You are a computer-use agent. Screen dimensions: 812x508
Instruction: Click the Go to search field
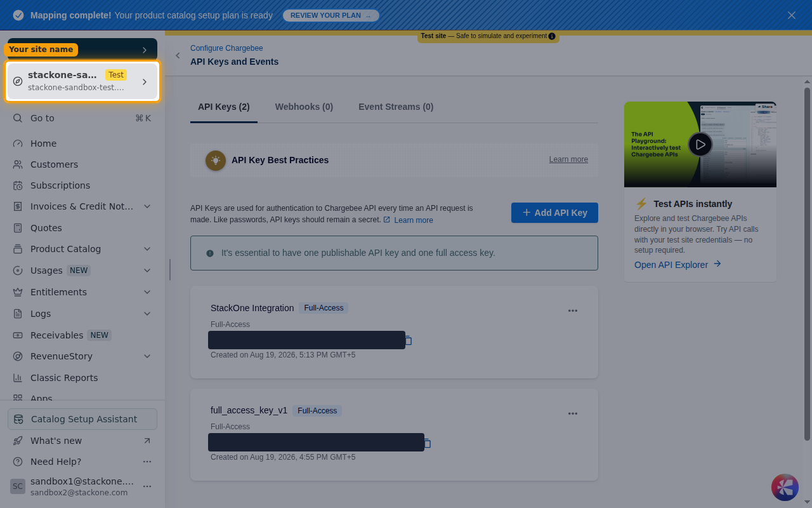point(82,118)
